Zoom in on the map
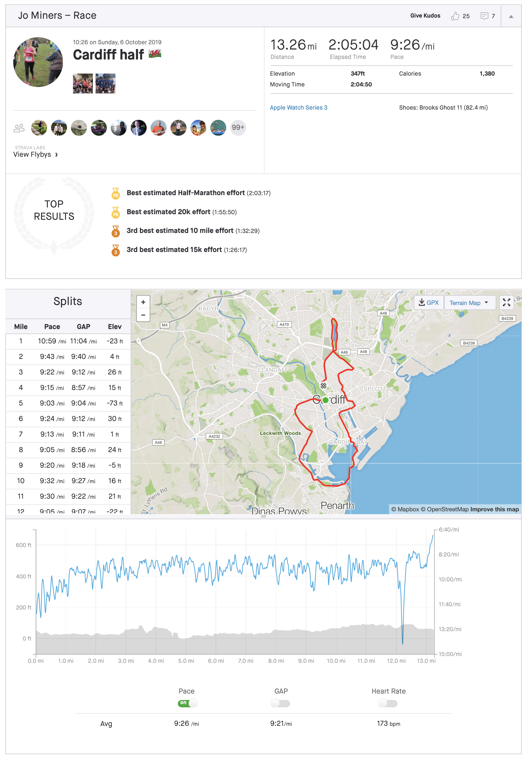Screen dimensions: 532x763 tap(143, 302)
